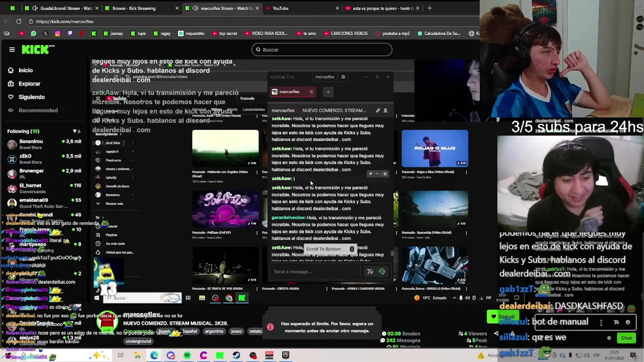Image resolution: width=644 pixels, height=362 pixels.
Task: Open ragey bookmark
Action: coord(162,33)
